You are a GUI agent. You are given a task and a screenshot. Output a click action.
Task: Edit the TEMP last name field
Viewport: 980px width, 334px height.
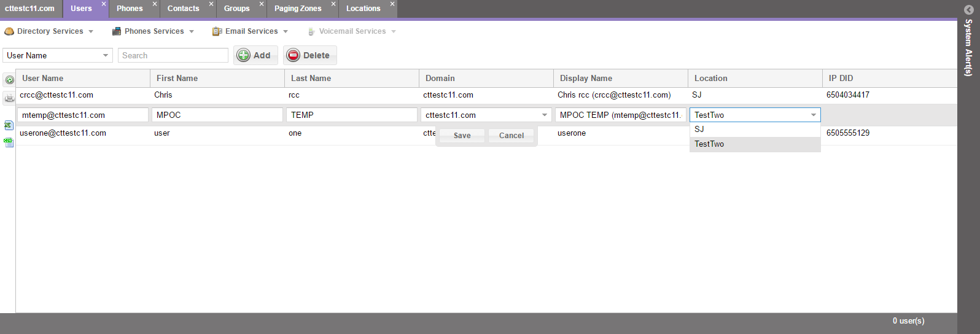(x=352, y=115)
